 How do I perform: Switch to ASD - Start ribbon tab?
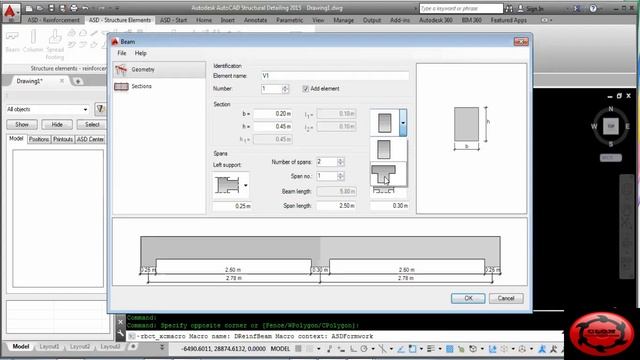click(173, 20)
